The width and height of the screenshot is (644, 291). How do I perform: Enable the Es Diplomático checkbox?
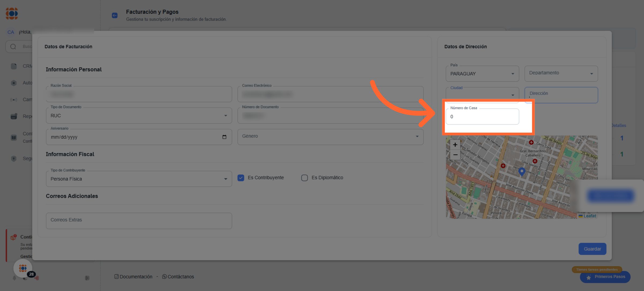click(304, 178)
